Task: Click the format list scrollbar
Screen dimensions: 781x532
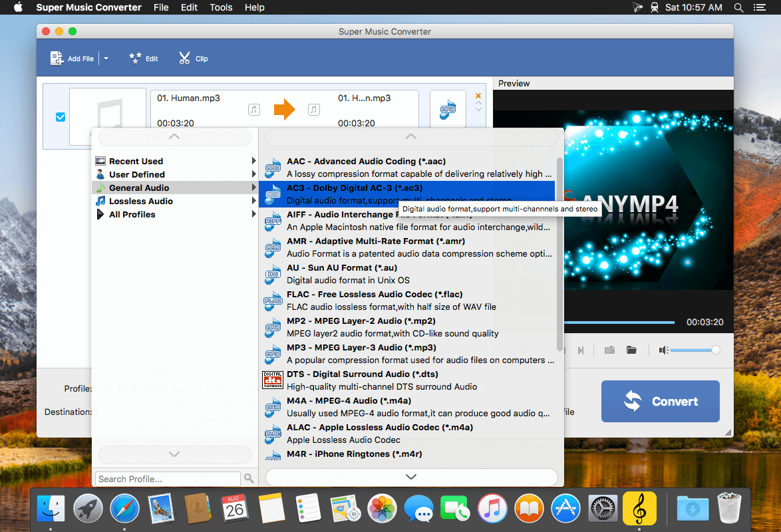Action: pos(559,254)
